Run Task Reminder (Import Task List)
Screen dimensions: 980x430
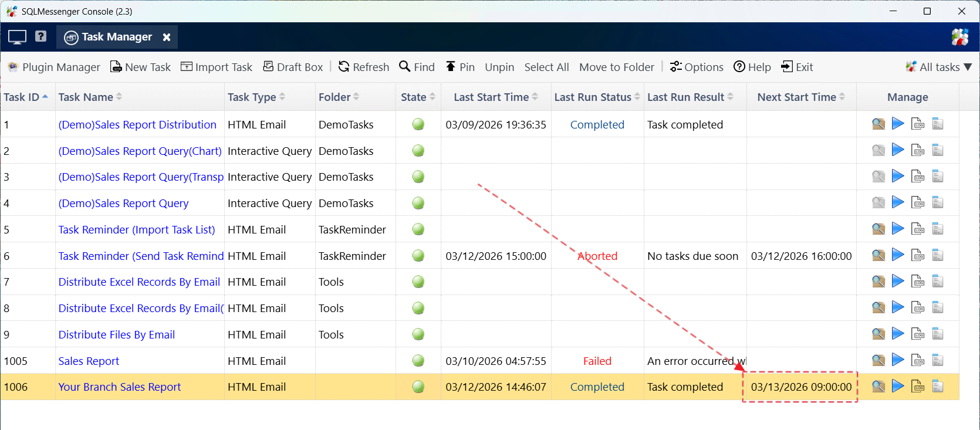pyautogui.click(x=898, y=229)
